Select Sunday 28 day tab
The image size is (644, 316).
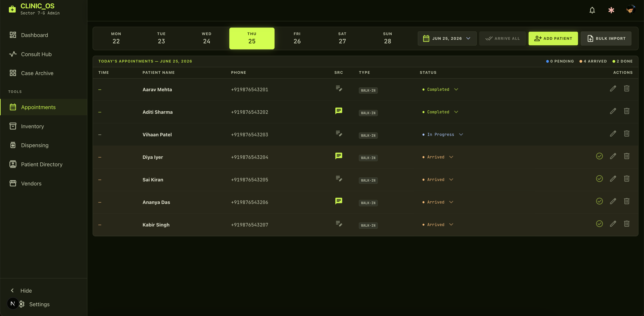(388, 38)
